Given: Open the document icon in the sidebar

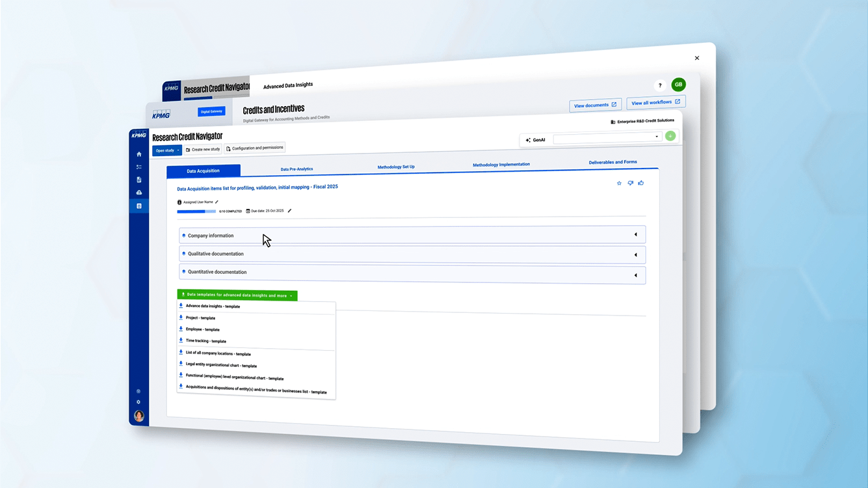Looking at the screenshot, I should (x=138, y=180).
